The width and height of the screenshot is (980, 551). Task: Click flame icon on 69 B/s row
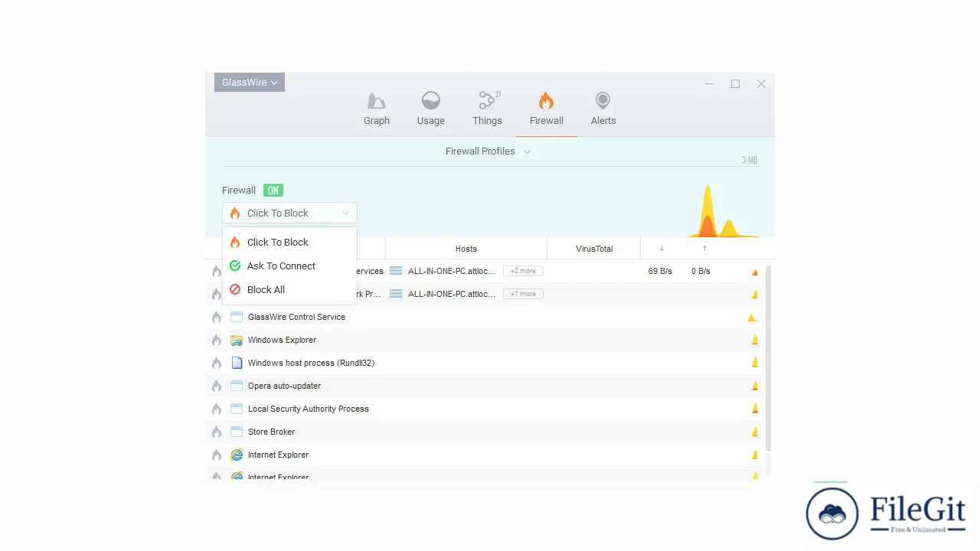(217, 271)
